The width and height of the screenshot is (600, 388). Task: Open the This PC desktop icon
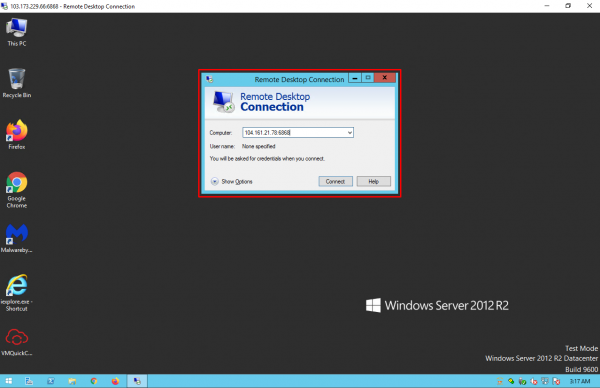17,32
